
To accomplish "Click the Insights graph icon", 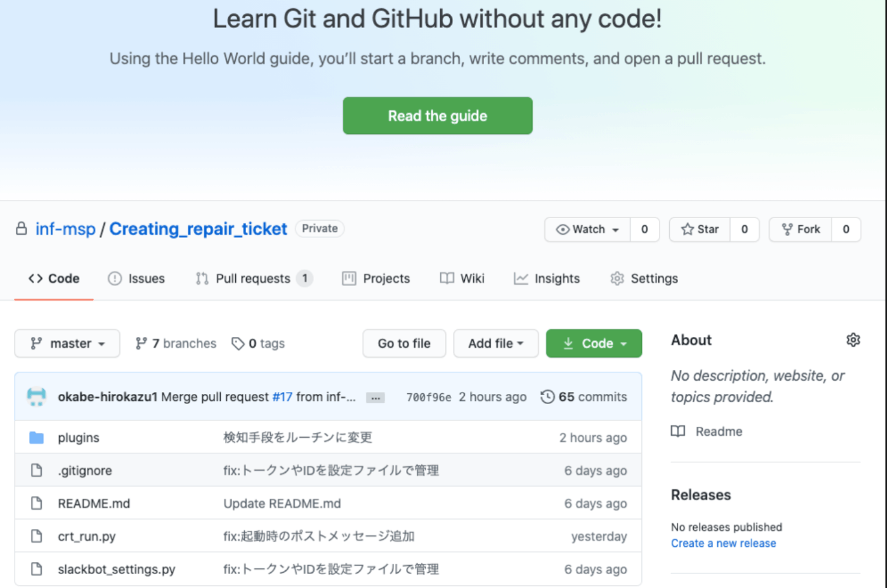I will (521, 278).
